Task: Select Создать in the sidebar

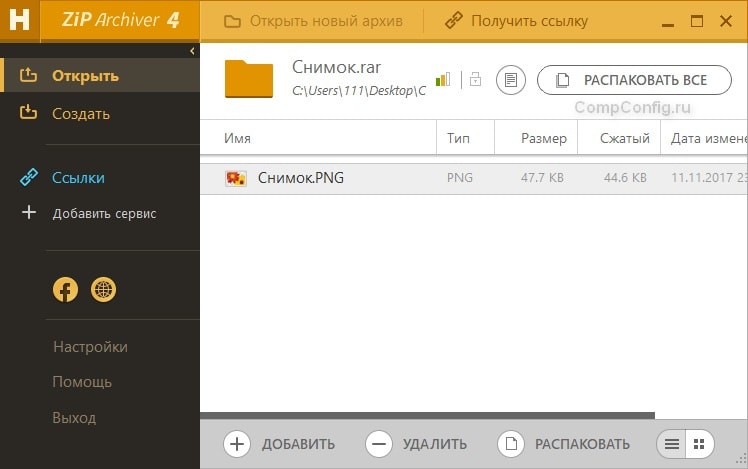Action: 81,114
